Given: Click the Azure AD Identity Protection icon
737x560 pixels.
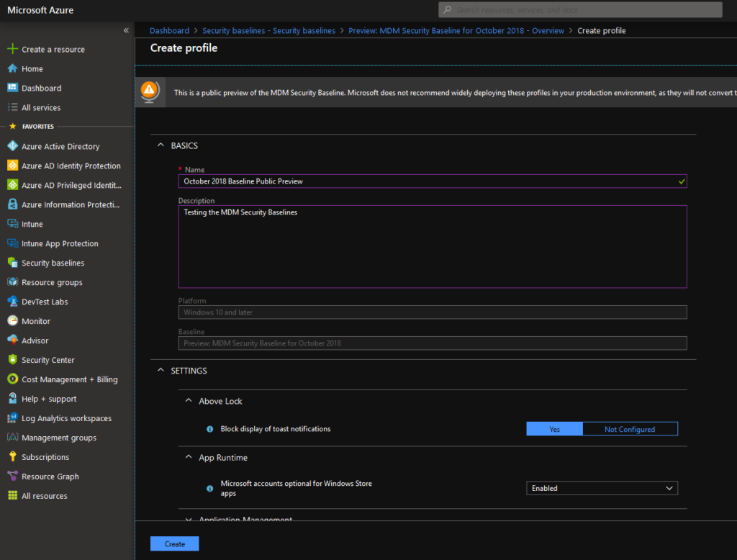Looking at the screenshot, I should (x=13, y=166).
